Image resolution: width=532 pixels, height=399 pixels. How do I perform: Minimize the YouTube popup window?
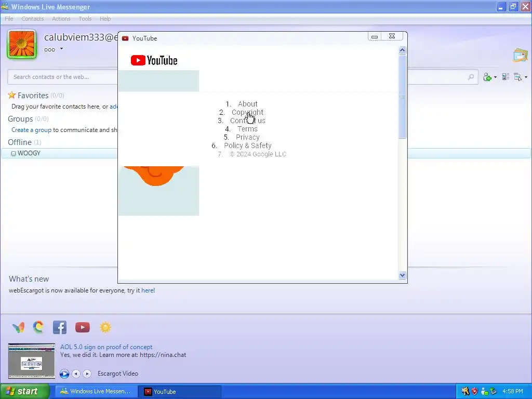375,36
